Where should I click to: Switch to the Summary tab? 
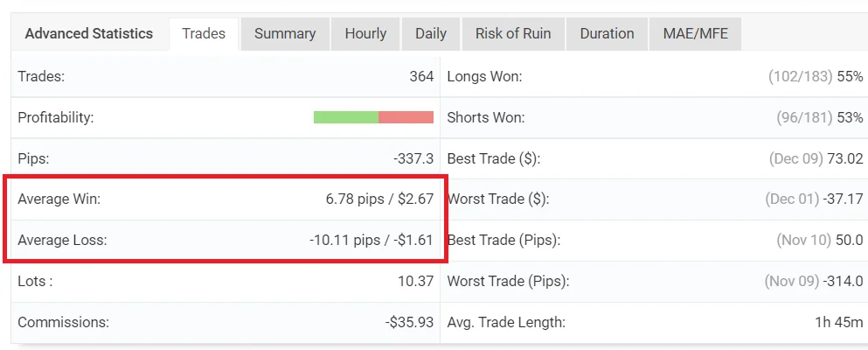coord(285,34)
